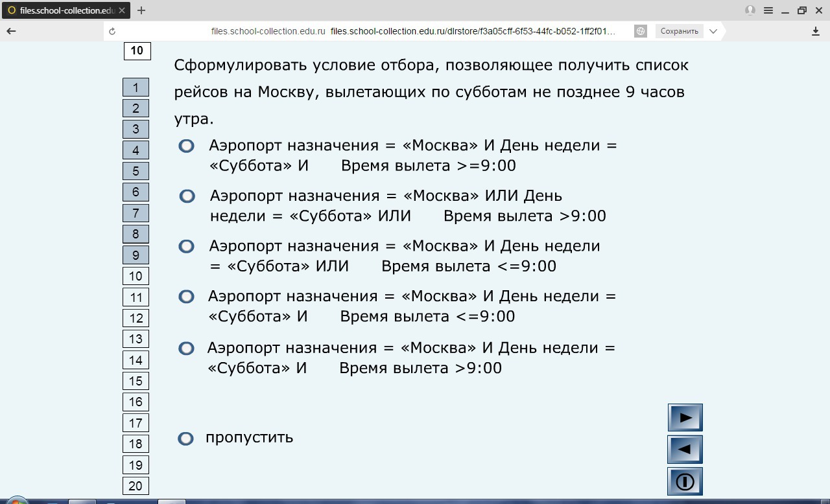The width and height of the screenshot is (830, 504).
Task: Jump to question 7
Action: 136,213
